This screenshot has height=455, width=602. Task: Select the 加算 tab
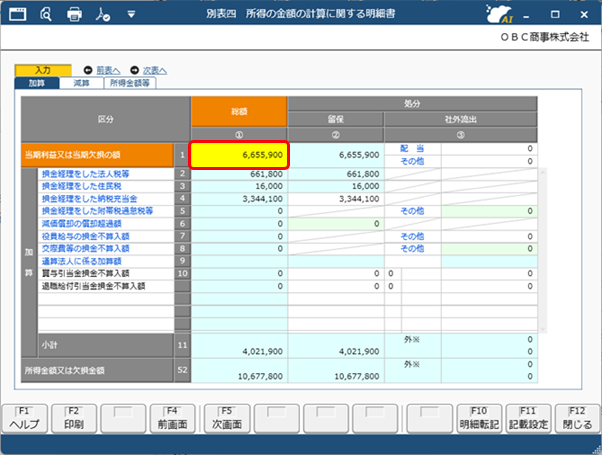pyautogui.click(x=37, y=83)
